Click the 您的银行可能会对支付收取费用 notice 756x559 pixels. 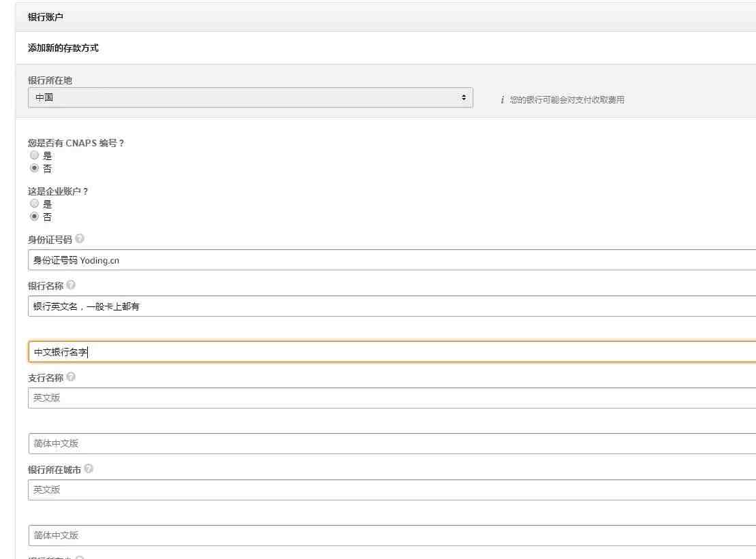567,100
